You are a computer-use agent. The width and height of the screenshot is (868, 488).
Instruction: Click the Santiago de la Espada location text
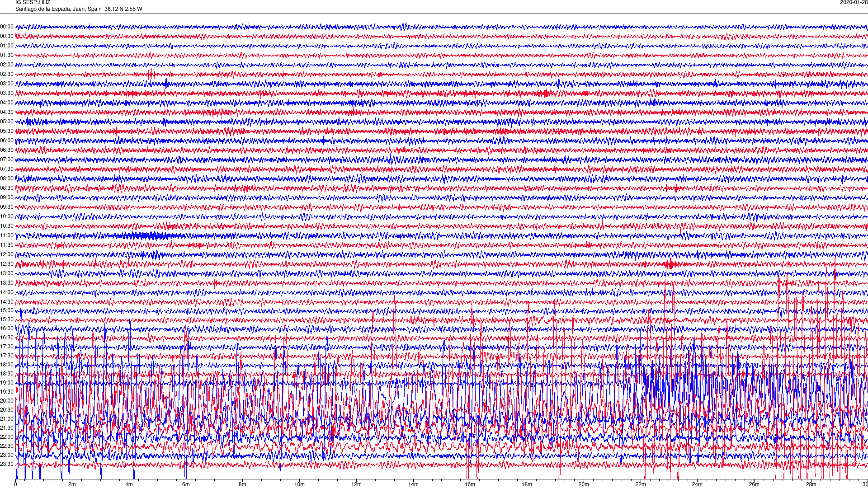point(79,9)
